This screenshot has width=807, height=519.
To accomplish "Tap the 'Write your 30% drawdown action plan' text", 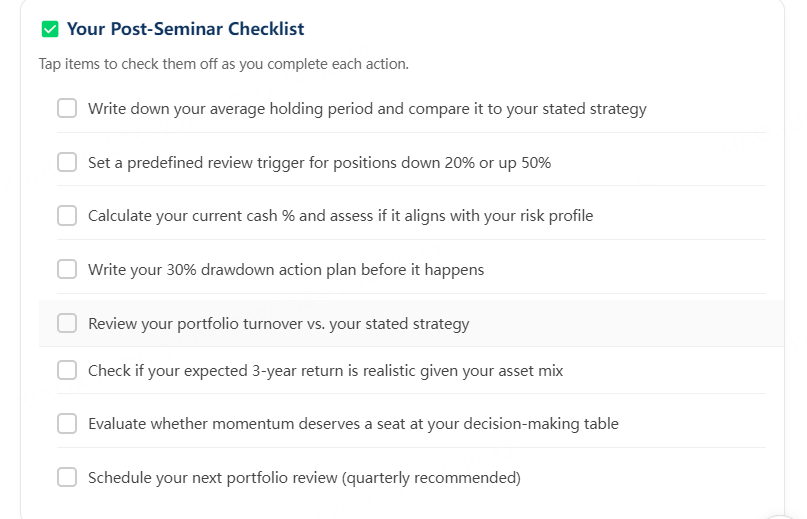I will click(x=286, y=270).
